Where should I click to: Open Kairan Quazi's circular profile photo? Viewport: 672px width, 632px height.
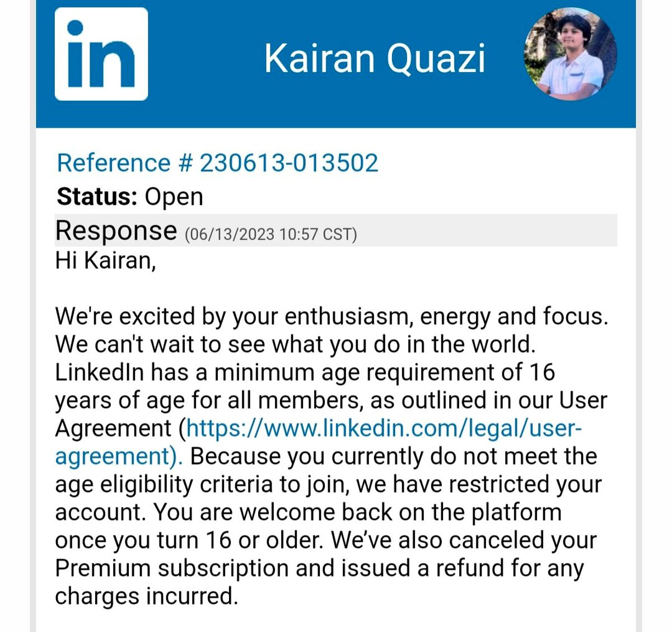(570, 54)
